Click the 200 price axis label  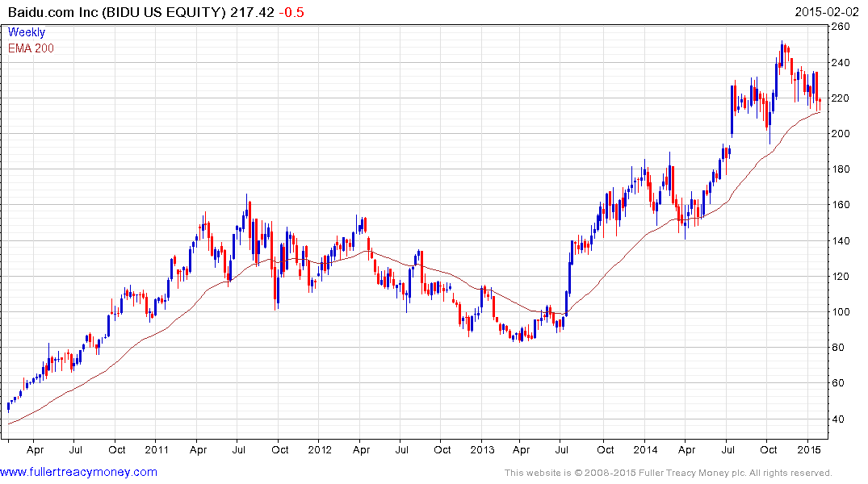click(841, 133)
